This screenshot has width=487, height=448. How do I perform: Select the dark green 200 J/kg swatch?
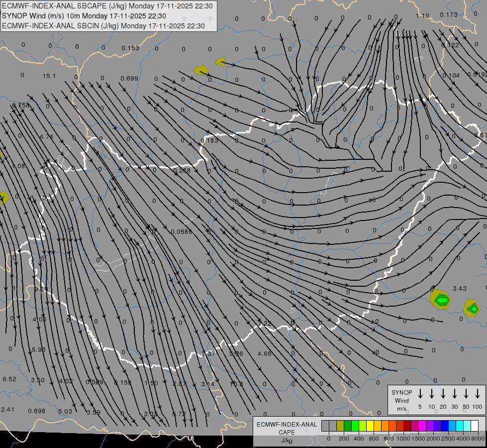tap(348, 426)
